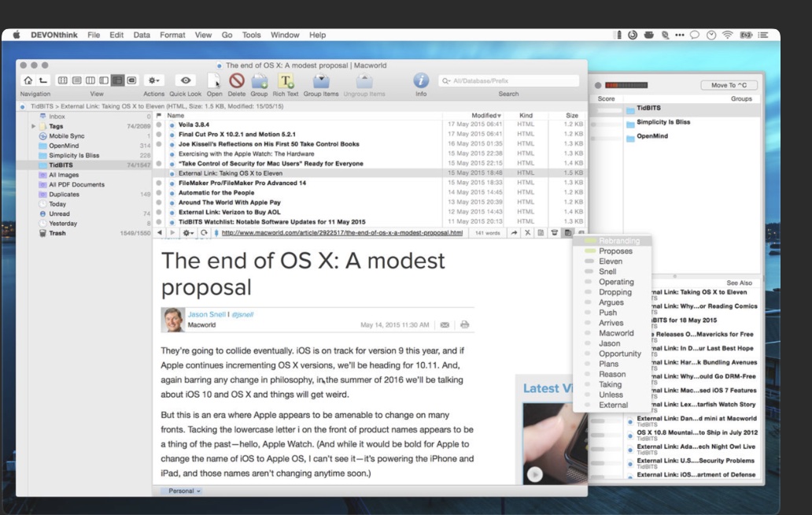This screenshot has height=515, width=812.
Task: Open the Actions gear dropdown
Action: (x=154, y=80)
